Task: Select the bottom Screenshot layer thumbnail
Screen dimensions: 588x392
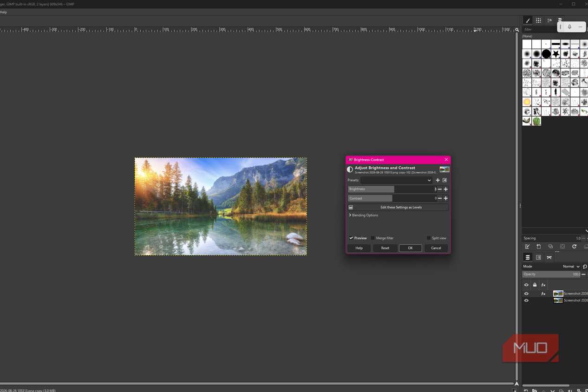Action: pyautogui.click(x=558, y=301)
